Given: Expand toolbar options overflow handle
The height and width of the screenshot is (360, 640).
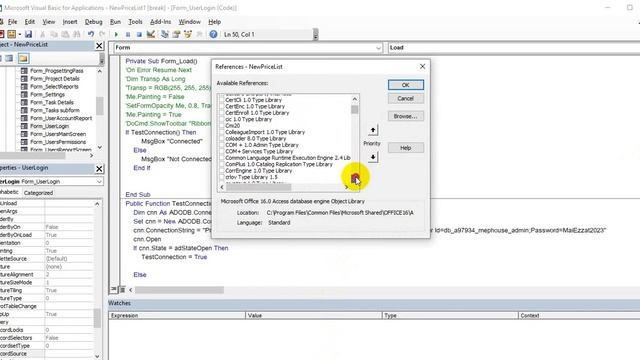Looking at the screenshot, I should pos(316,35).
